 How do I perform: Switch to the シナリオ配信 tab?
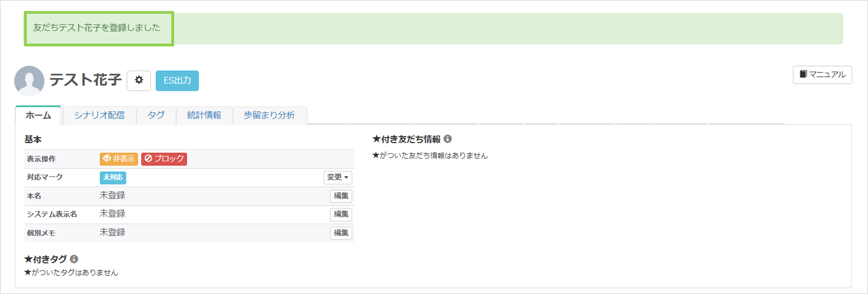(x=99, y=115)
